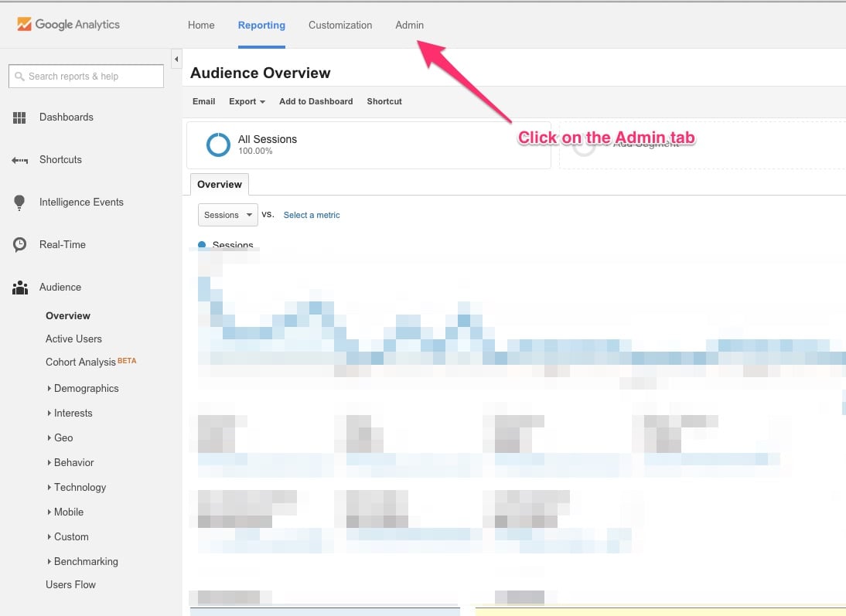Switch to the Admin tab

point(409,25)
